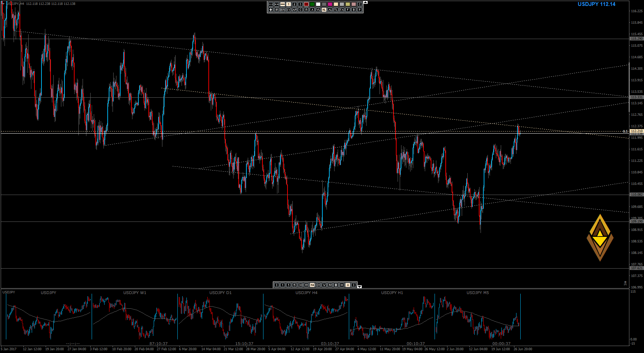Select the solid line style button
Screen dimensions: 644x353
click(x=283, y=4)
